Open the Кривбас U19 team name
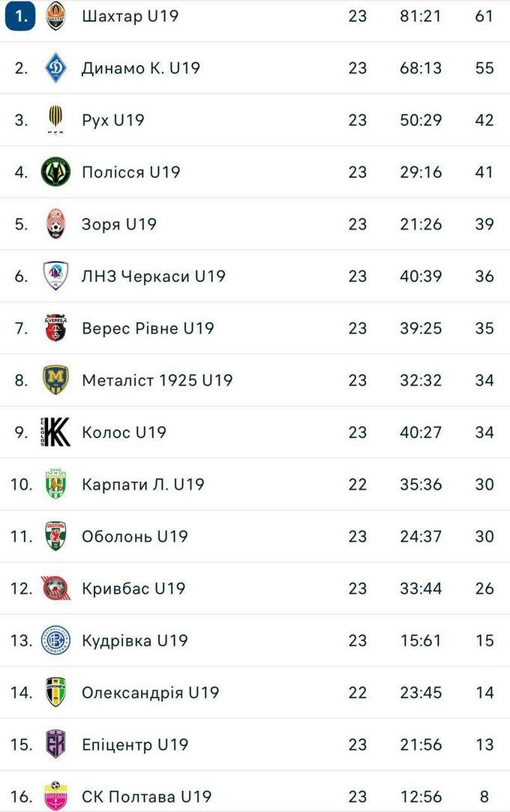Viewport: 510px width, 812px height. click(133, 589)
